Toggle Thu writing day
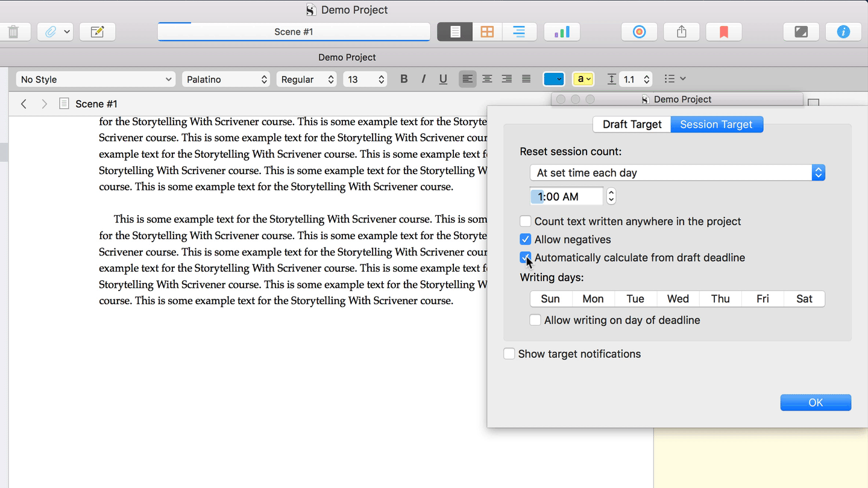The height and width of the screenshot is (488, 868). [720, 299]
